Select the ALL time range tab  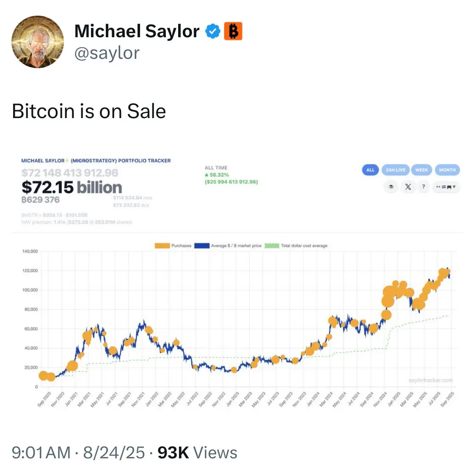(x=370, y=170)
